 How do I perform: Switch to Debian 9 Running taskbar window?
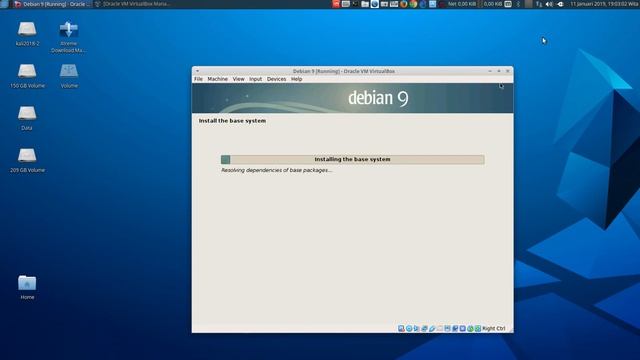[x=52, y=4]
